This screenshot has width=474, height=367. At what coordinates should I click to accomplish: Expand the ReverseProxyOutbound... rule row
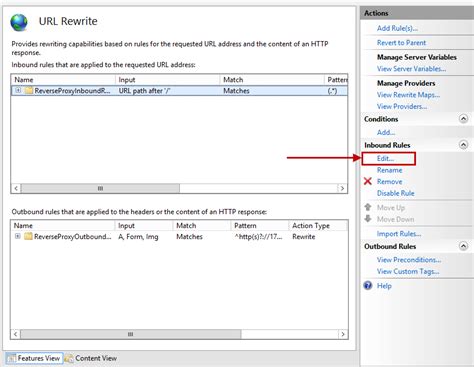pos(18,236)
